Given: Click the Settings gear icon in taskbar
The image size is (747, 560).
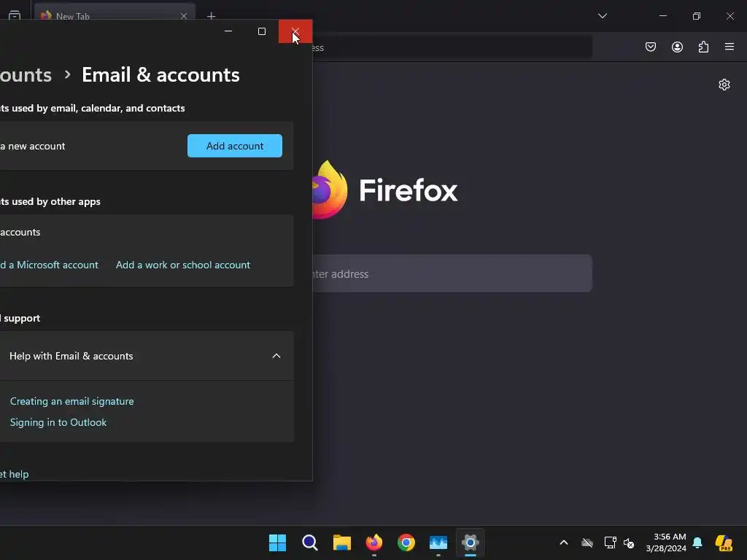Looking at the screenshot, I should pos(471,542).
